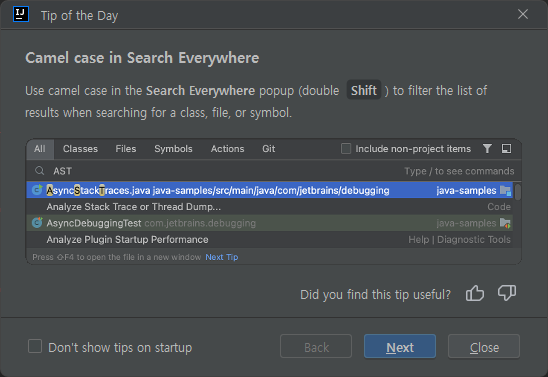This screenshot has width=548, height=377.
Task: Click the AsyncStackTraces.java class icon
Action: click(x=37, y=190)
